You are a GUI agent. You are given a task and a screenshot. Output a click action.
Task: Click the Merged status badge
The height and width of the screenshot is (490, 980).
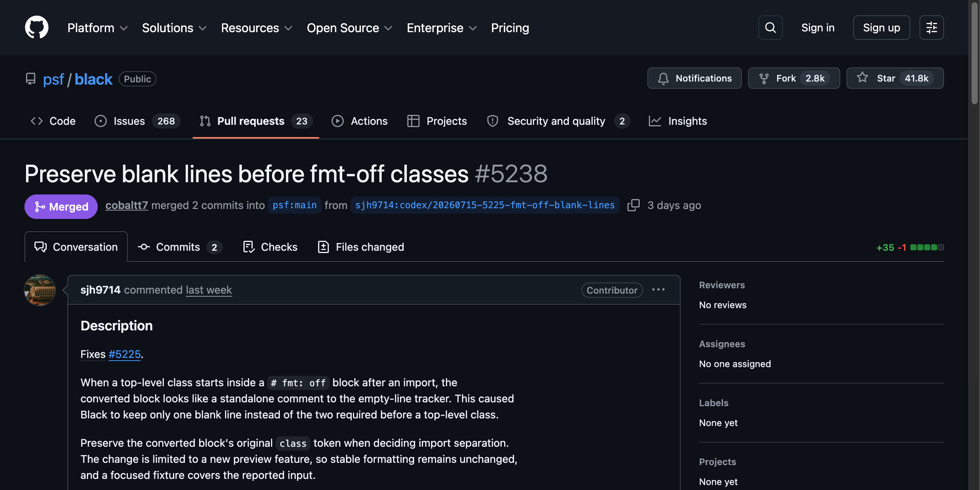61,207
